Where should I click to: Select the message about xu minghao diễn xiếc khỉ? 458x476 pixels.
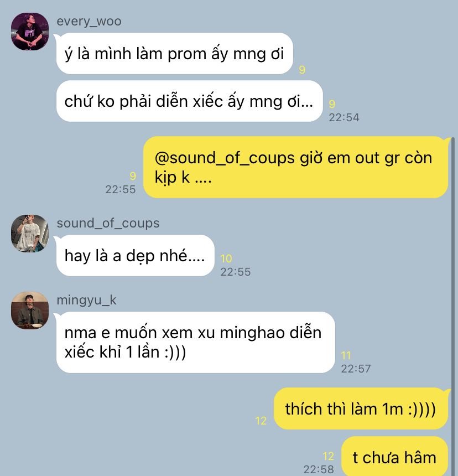pyautogui.click(x=196, y=342)
